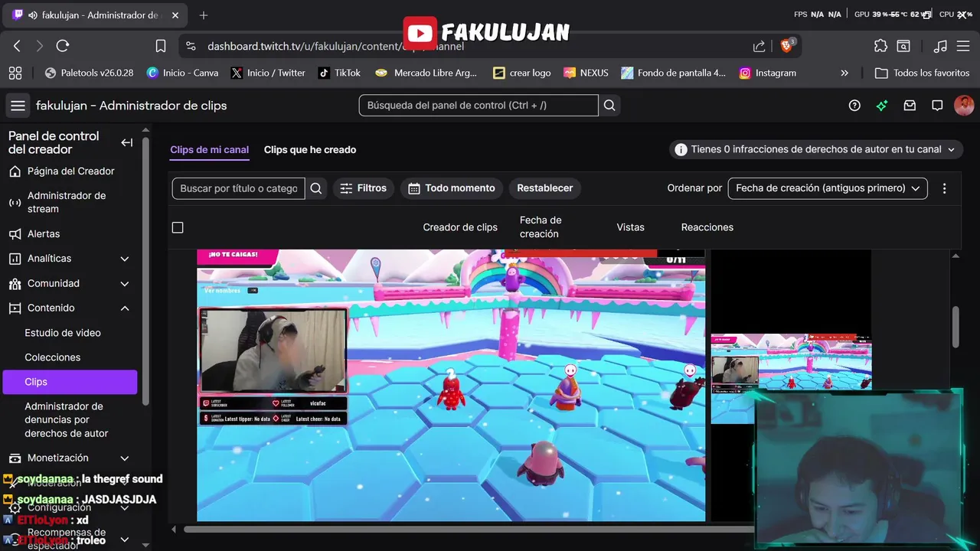Open the Ordenar por sort dropdown
Viewport: 980px width, 551px height.
827,188
